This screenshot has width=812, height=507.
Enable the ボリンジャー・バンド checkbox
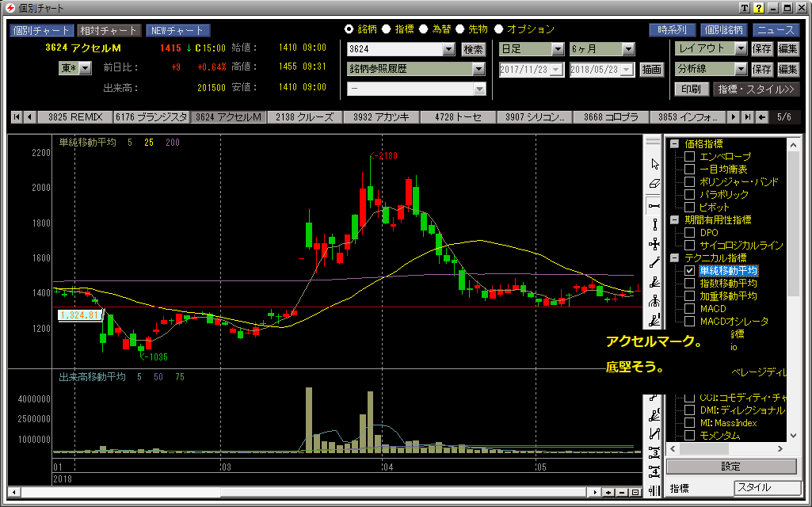(689, 181)
